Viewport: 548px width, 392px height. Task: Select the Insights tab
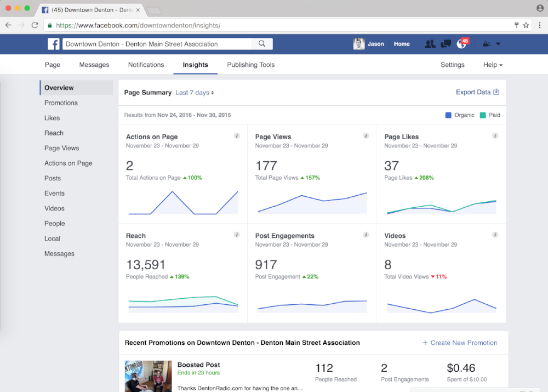click(x=196, y=65)
